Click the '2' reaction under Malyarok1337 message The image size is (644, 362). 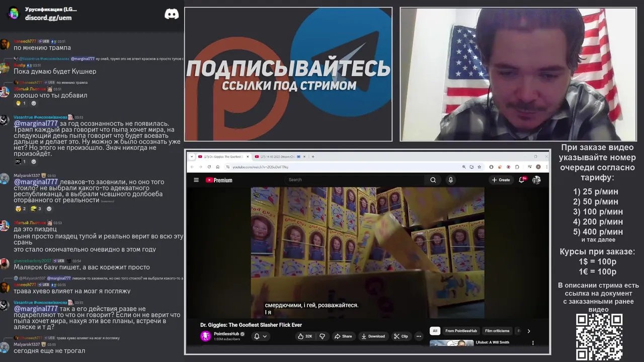pos(21,208)
